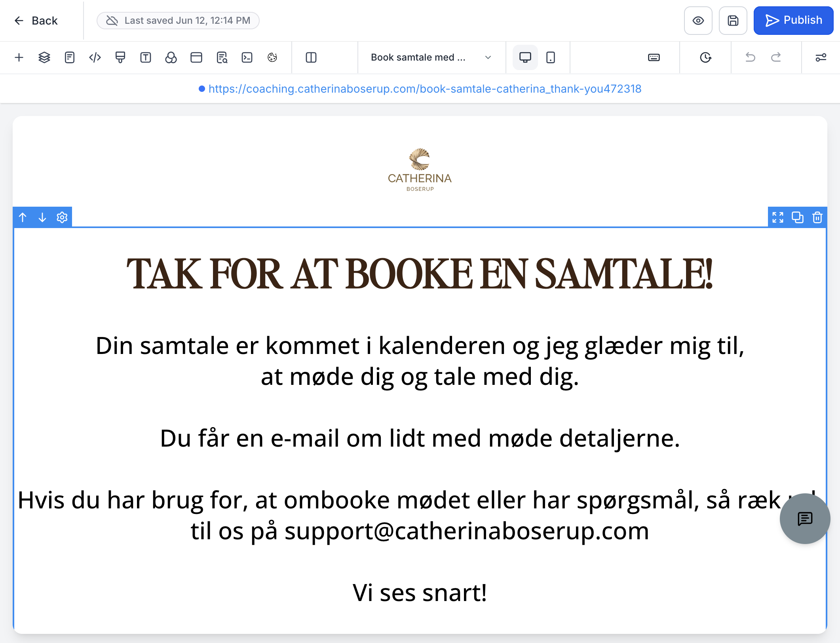Open keyboard shortcuts icon
This screenshot has height=643, width=840.
click(654, 57)
